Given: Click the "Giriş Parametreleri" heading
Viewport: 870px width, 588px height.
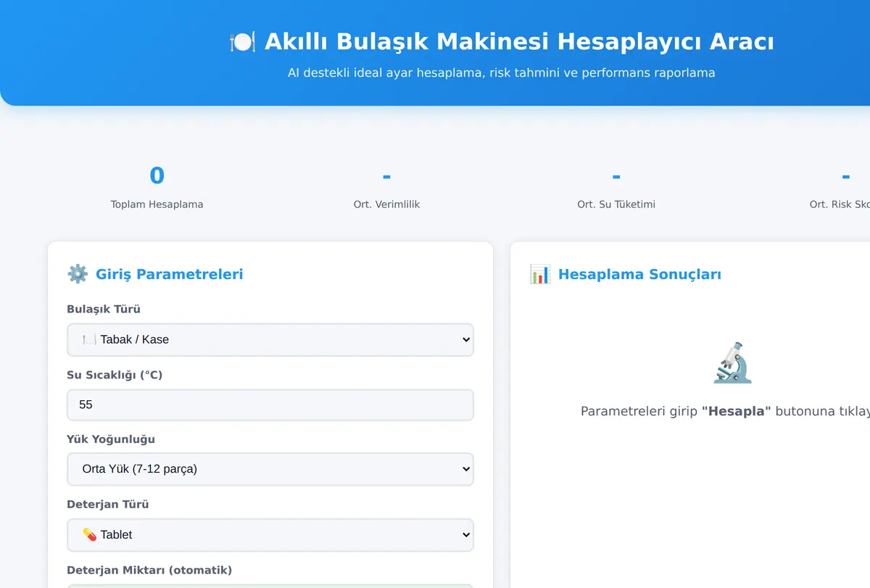Looking at the screenshot, I should coord(170,274).
